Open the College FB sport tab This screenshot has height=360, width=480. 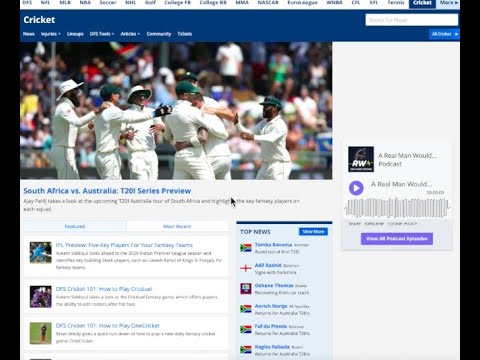pyautogui.click(x=177, y=3)
